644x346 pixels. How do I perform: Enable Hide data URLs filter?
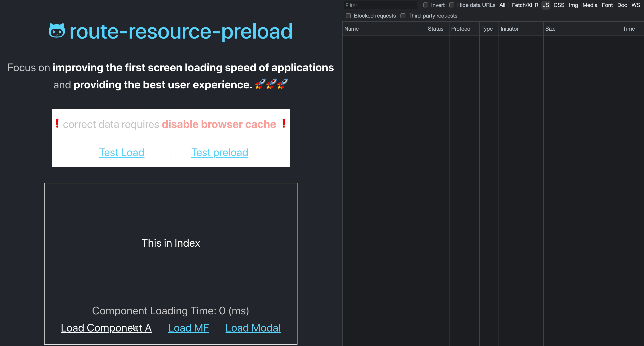451,6
